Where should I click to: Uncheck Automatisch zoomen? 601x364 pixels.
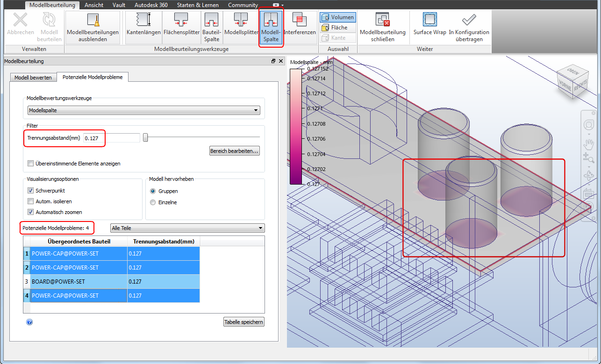click(31, 212)
